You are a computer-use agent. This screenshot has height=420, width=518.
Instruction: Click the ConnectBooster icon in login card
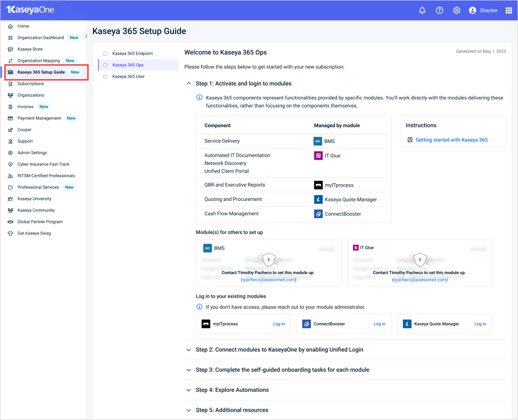307,324
